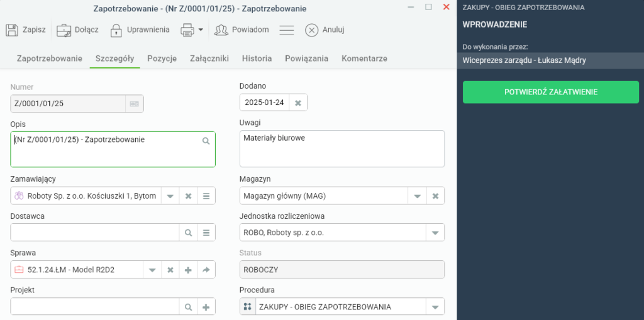
Task: Expand the Magazyn dropdown arrow
Action: pyautogui.click(x=418, y=196)
